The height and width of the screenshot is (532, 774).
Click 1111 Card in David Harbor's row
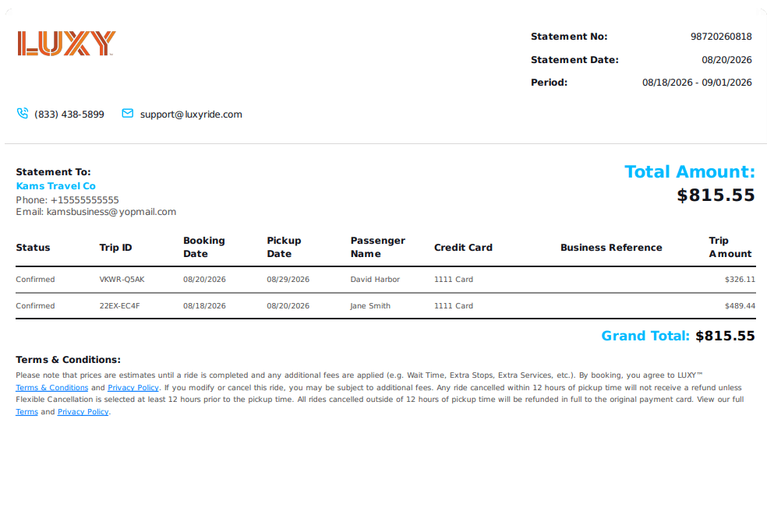point(454,280)
